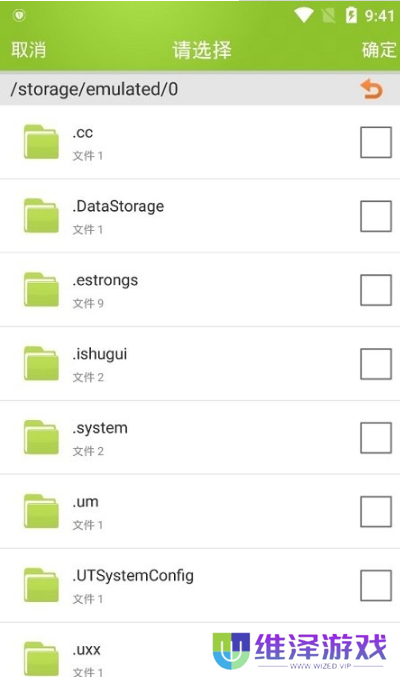This screenshot has height=677, width=400.
Task: Open the .um folder icon
Action: tap(41, 511)
